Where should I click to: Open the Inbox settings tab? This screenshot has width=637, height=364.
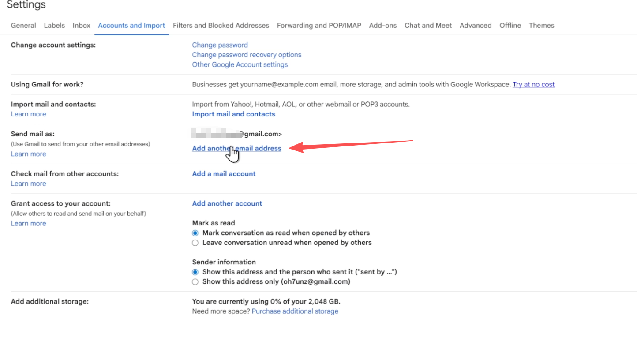pos(81,26)
